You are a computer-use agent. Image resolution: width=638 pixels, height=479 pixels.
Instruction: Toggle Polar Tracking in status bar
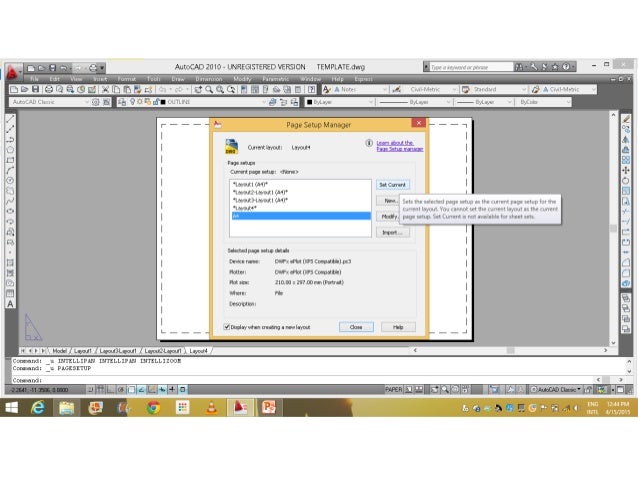(121, 389)
